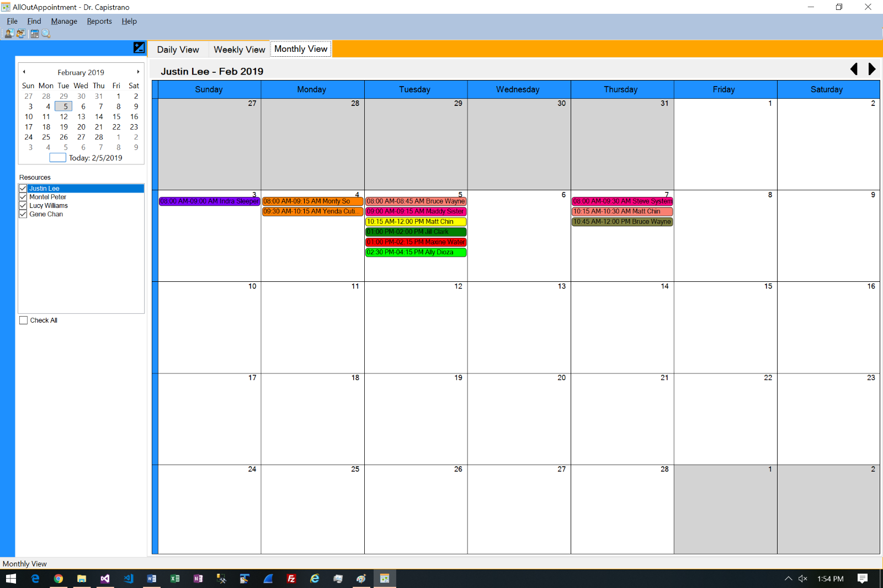Open the Manage menu
883x588 pixels.
pos(64,22)
